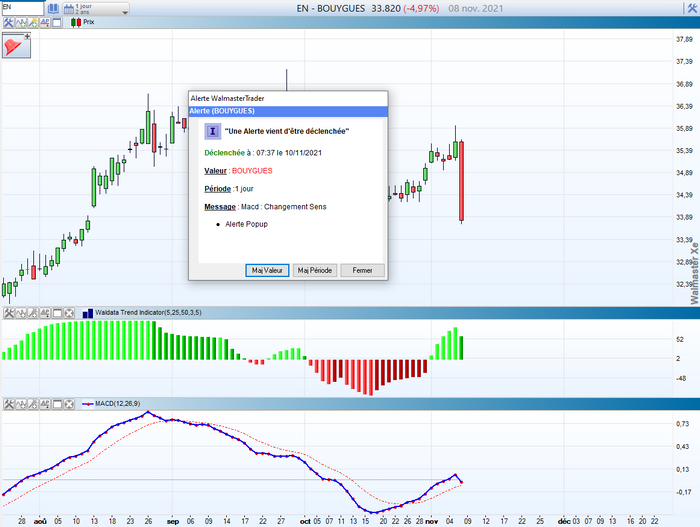This screenshot has width=700, height=527.
Task: Open the tools icon at the top right corner
Action: (692, 8)
